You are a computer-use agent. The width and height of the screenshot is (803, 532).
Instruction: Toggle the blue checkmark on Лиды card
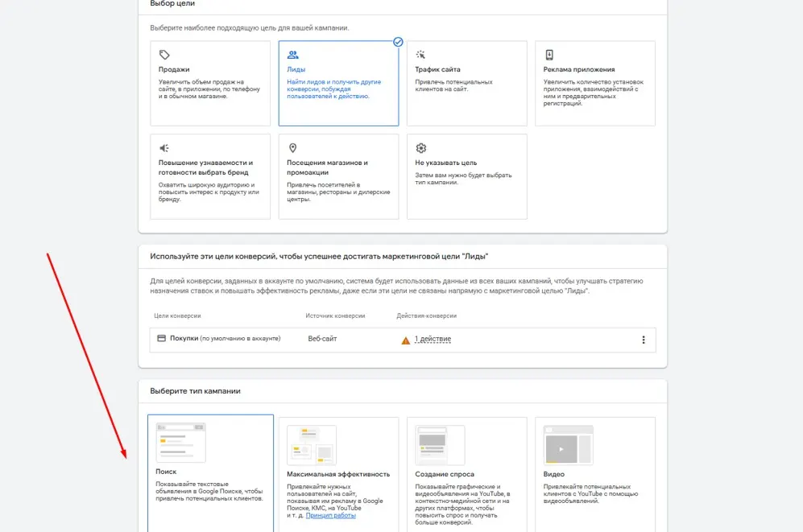pyautogui.click(x=398, y=42)
